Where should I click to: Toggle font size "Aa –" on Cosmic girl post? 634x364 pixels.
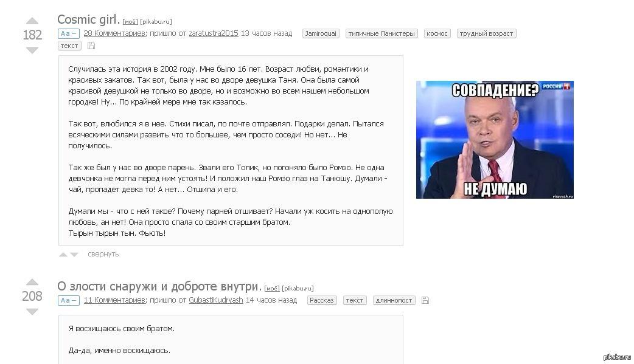coord(68,34)
